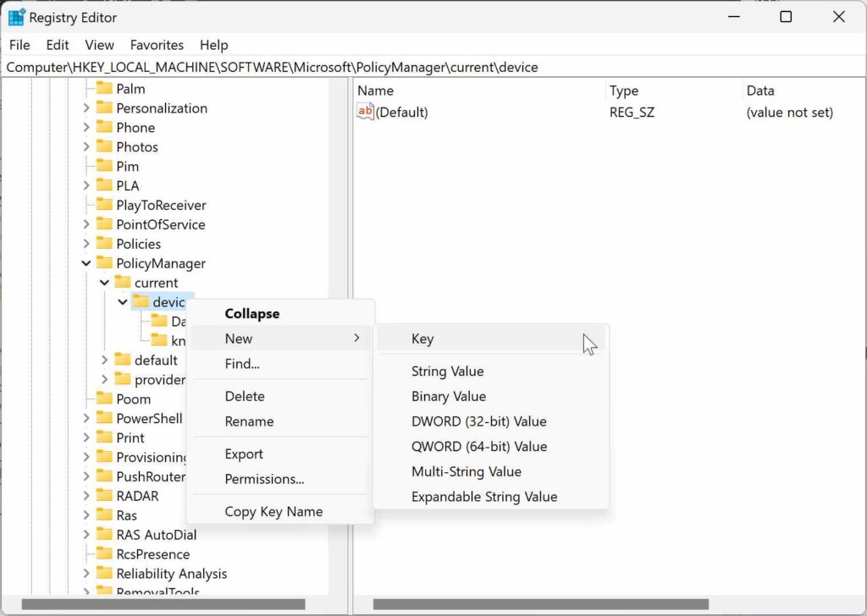Click Rename in the context menu
This screenshot has height=616, width=867.
point(280,421)
